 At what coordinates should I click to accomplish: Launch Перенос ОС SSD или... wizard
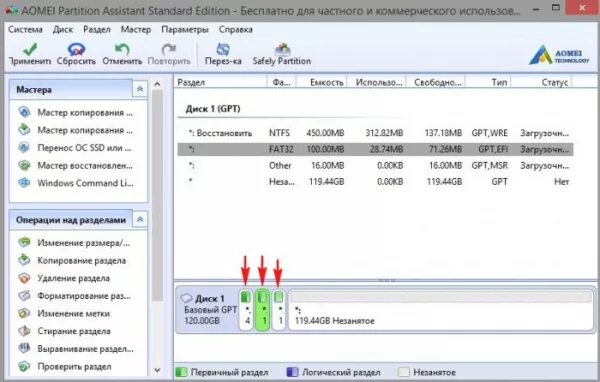75,148
